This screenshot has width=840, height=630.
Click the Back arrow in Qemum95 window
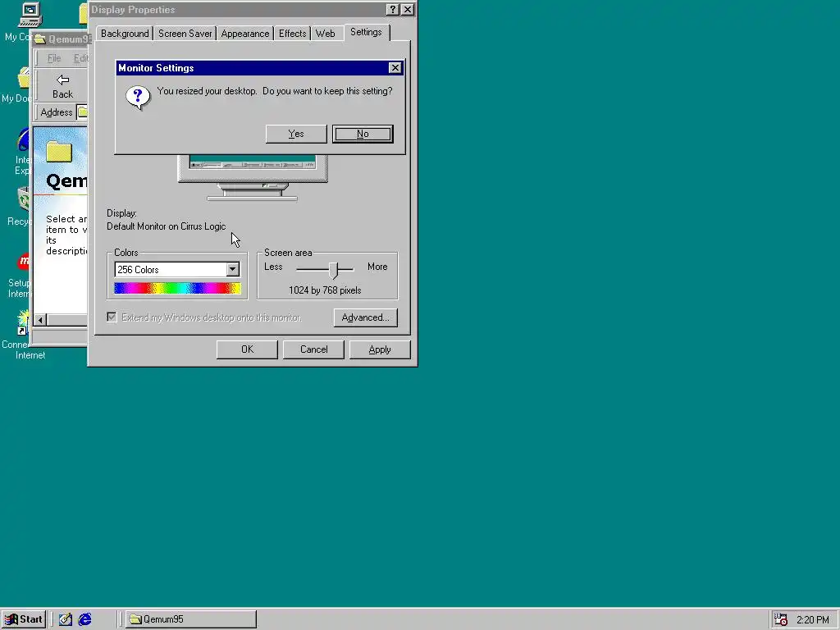tap(62, 86)
